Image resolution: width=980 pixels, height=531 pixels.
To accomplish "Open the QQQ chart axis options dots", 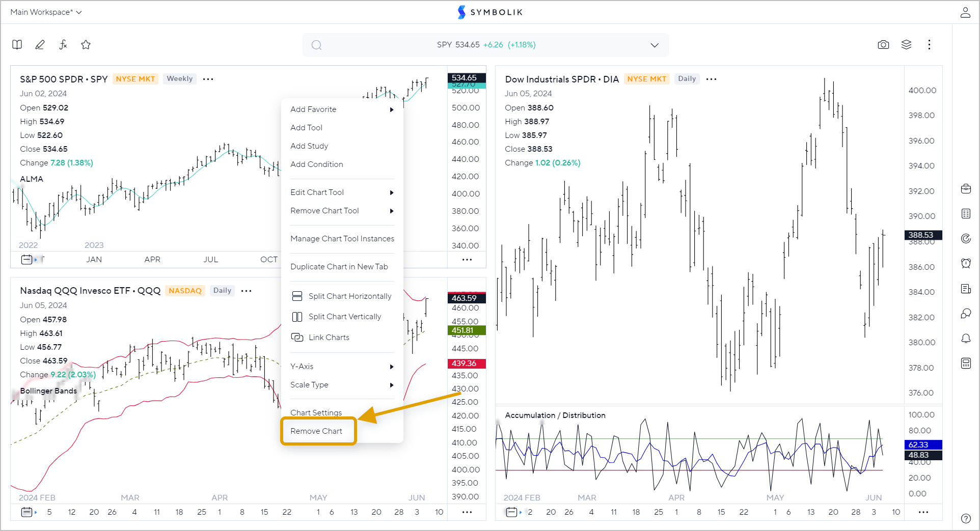I will pos(467,512).
